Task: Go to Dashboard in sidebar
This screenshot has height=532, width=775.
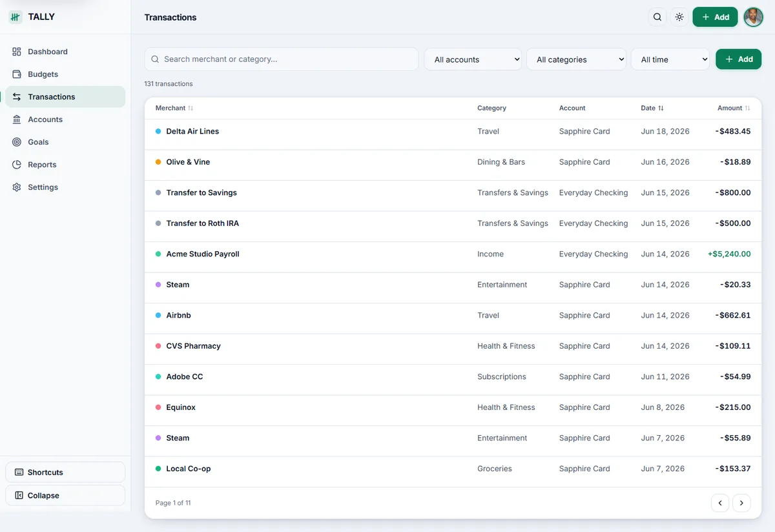Action: pyautogui.click(x=65, y=52)
